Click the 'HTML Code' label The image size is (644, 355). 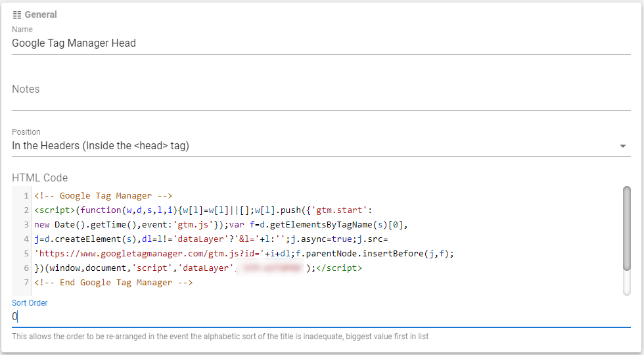point(40,178)
